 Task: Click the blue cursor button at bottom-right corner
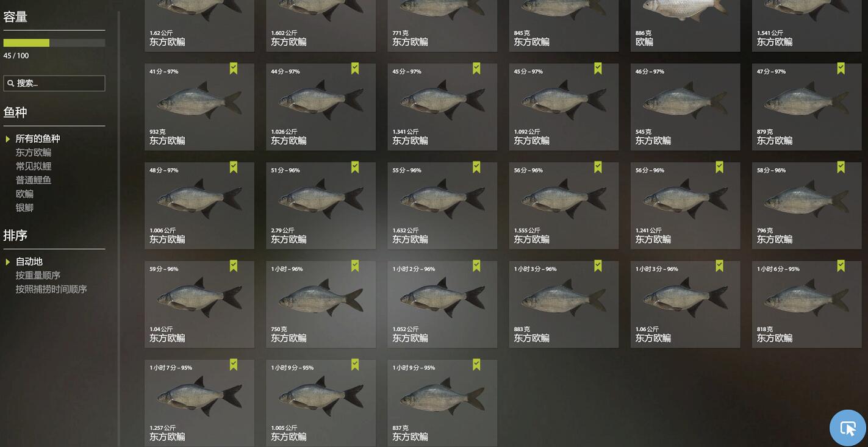(848, 428)
